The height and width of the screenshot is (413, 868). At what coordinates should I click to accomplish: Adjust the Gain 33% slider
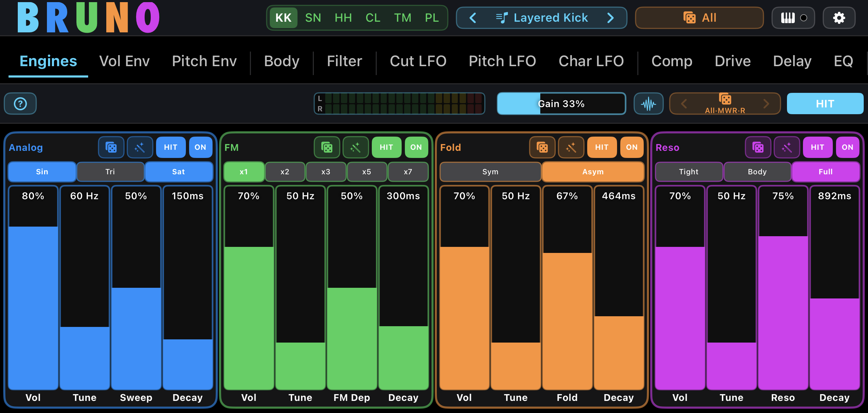[561, 104]
